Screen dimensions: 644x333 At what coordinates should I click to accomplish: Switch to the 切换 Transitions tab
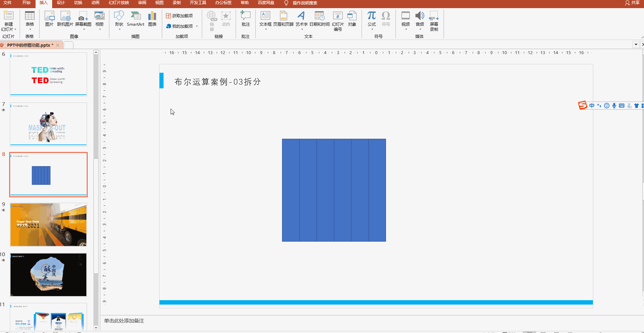click(78, 3)
